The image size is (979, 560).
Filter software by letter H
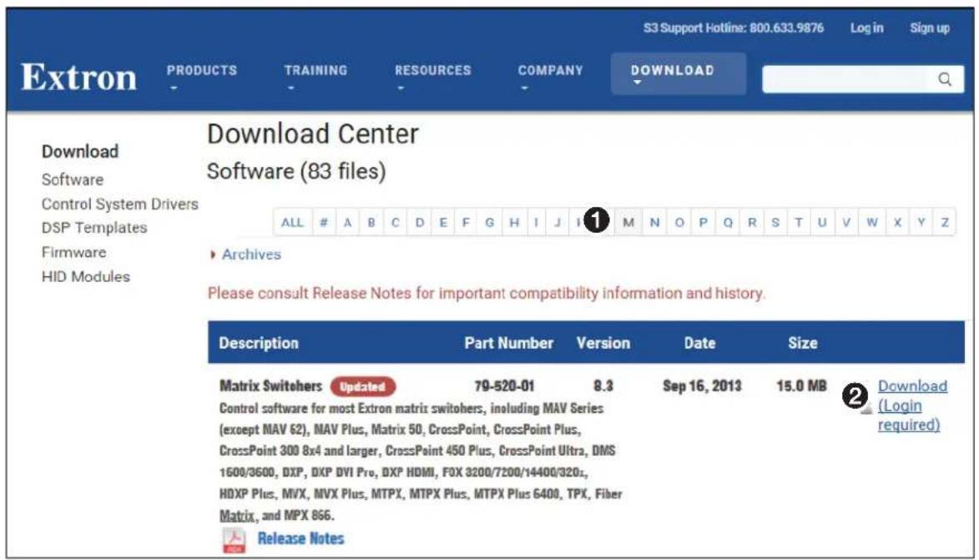[514, 222]
